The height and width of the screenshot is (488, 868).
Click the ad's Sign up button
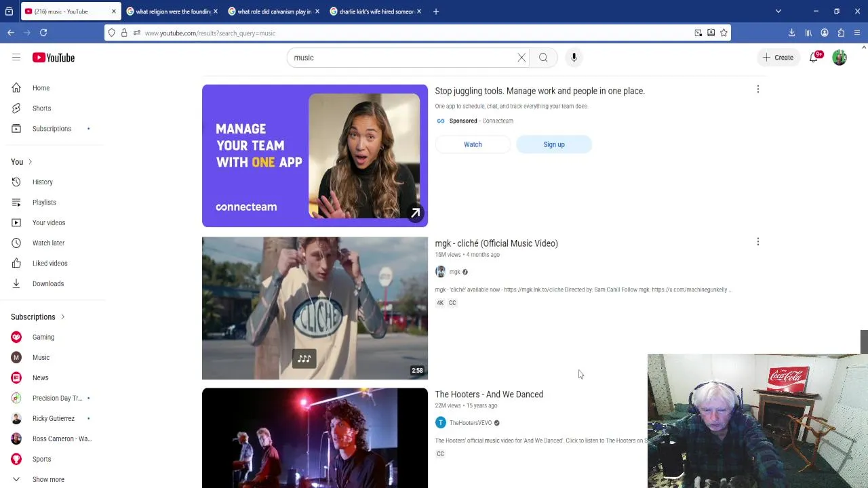[x=554, y=144]
